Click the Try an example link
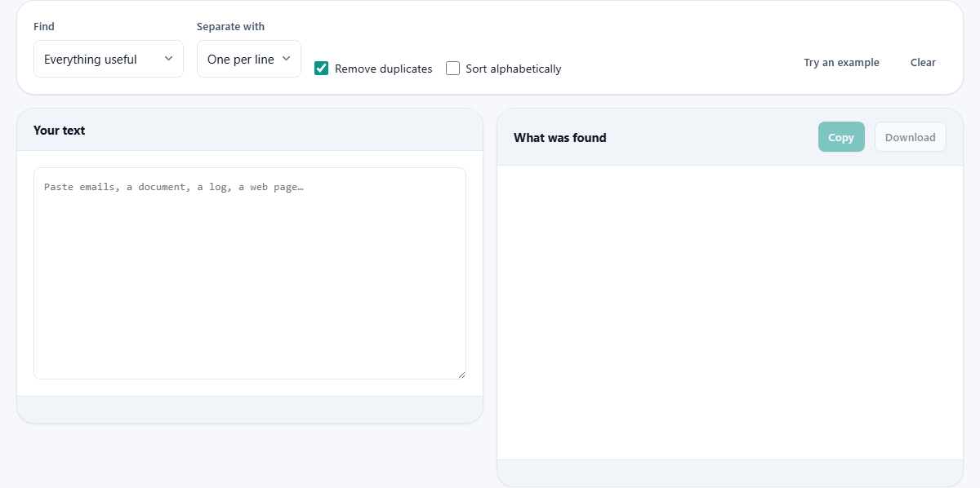 tap(841, 62)
